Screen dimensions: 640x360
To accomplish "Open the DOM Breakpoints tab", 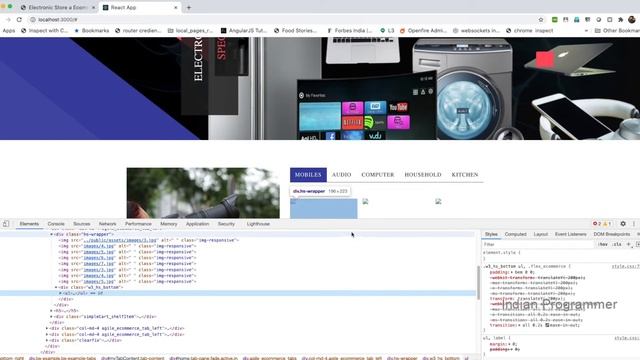I will 611,234.
